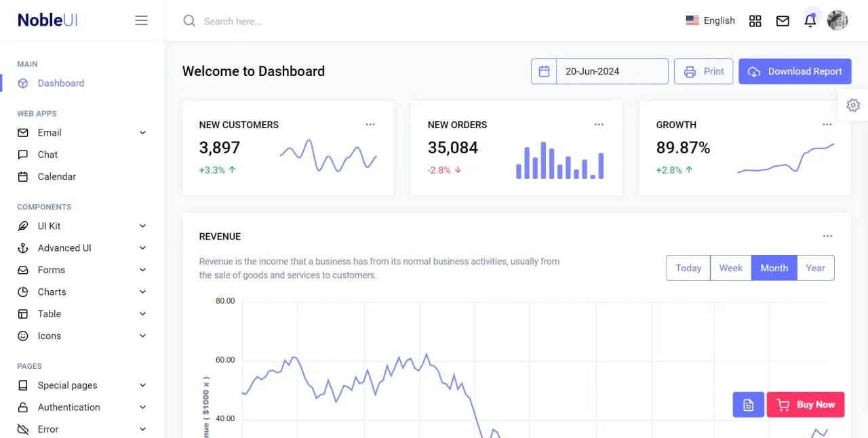Click the Dashboard box icon
The width and height of the screenshot is (868, 438).
pos(23,83)
